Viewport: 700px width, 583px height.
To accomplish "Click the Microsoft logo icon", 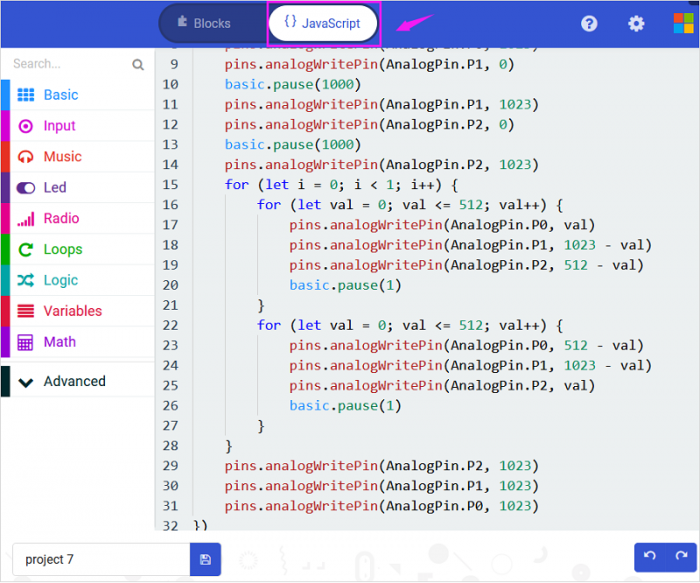I will (x=683, y=24).
